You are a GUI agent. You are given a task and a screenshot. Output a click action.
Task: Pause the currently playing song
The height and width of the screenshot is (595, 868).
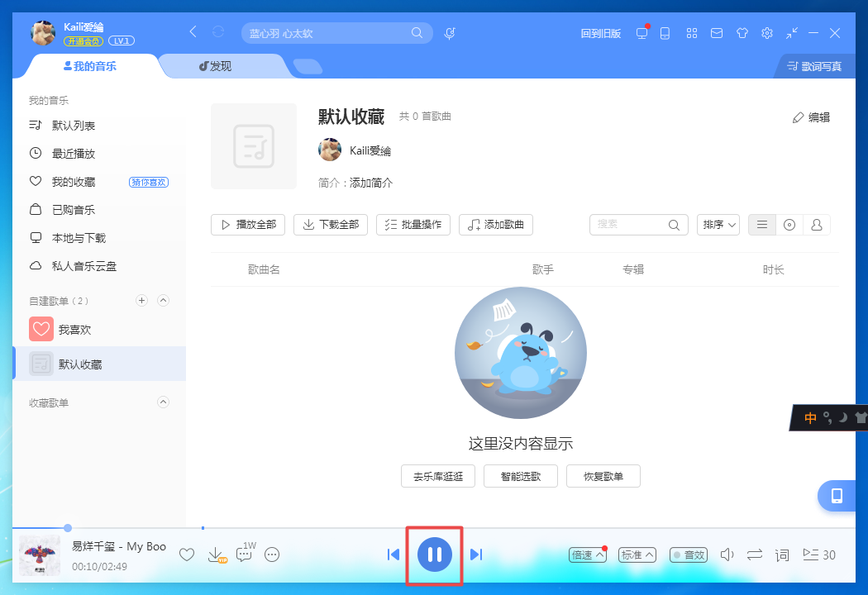tap(435, 555)
